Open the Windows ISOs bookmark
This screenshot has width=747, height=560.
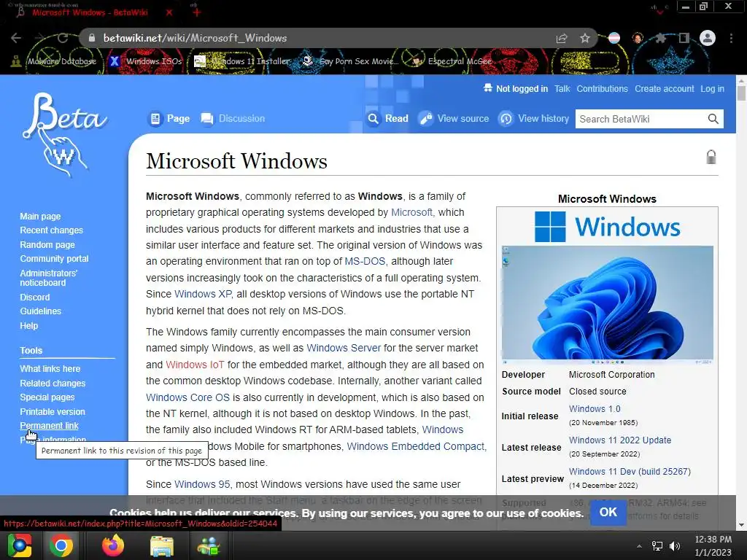[146, 61]
